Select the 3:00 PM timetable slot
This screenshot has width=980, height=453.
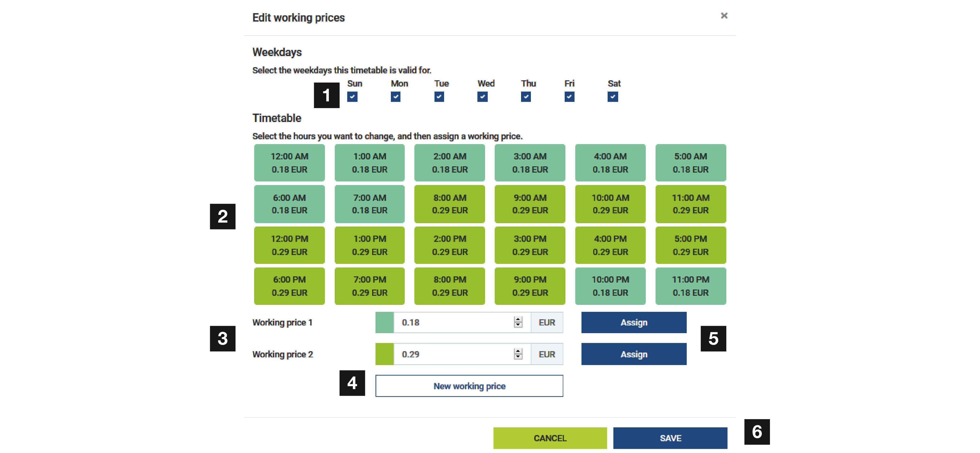click(x=530, y=245)
